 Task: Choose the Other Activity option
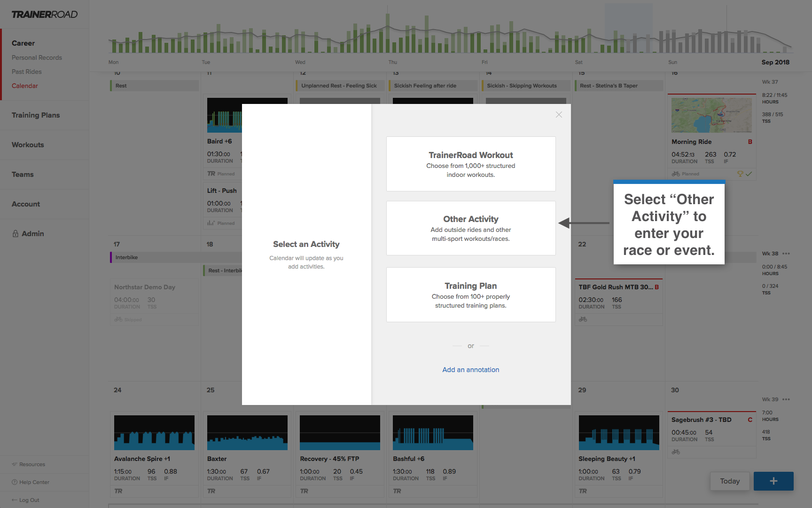point(471,228)
